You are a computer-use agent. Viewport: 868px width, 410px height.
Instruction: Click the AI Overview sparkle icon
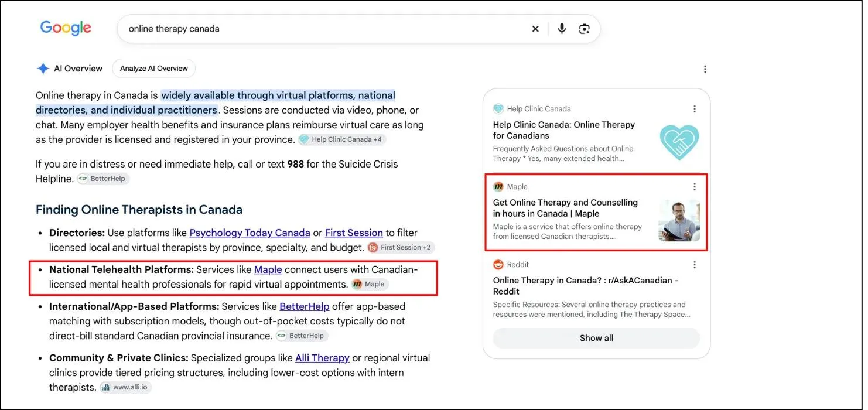click(x=43, y=69)
